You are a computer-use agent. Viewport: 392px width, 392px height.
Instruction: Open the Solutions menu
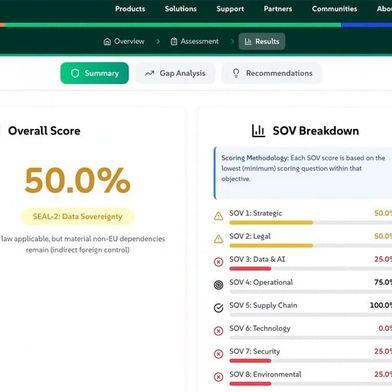(x=180, y=9)
